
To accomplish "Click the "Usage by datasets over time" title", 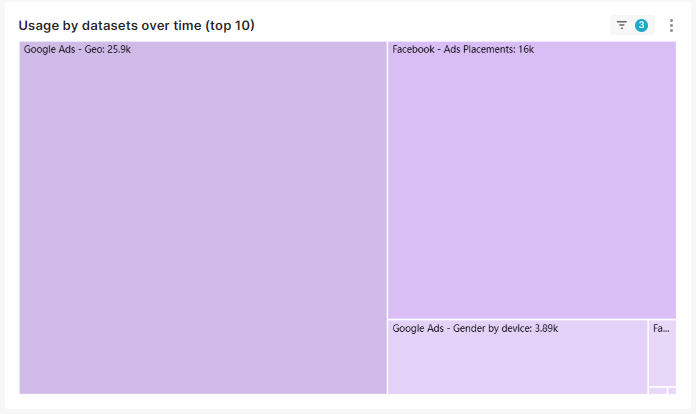I will pyautogui.click(x=110, y=25).
